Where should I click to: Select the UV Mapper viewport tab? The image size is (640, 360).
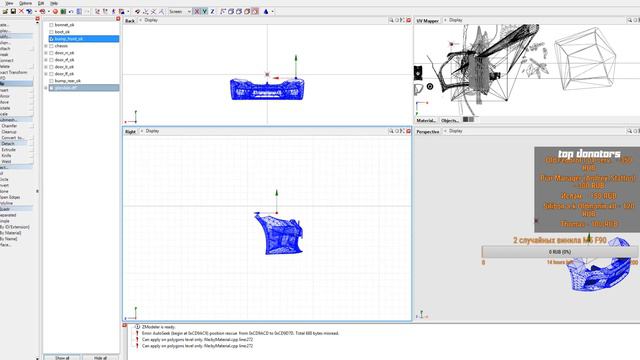[x=427, y=20]
